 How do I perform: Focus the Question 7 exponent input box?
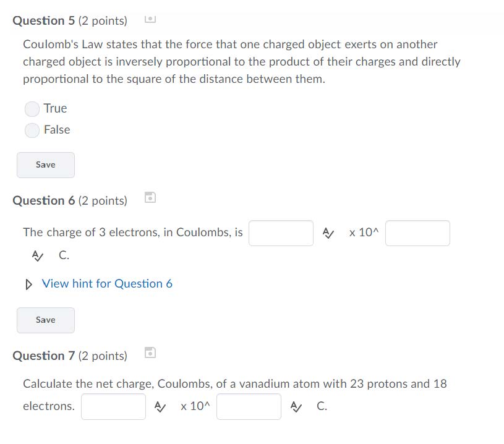click(249, 407)
